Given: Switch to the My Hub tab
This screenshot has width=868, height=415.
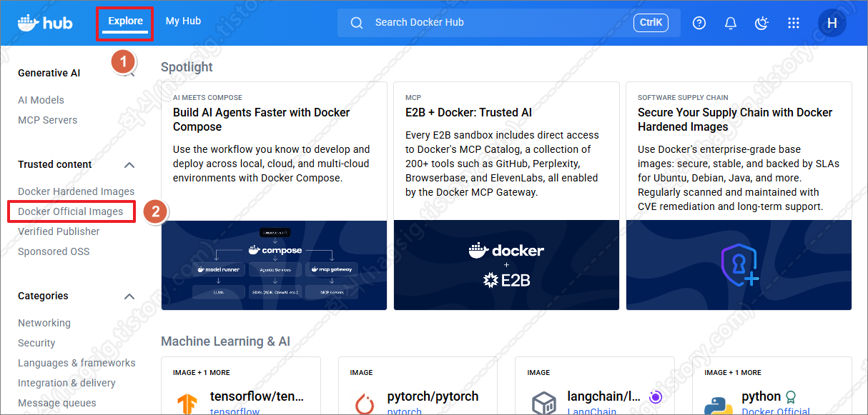Looking at the screenshot, I should point(183,21).
